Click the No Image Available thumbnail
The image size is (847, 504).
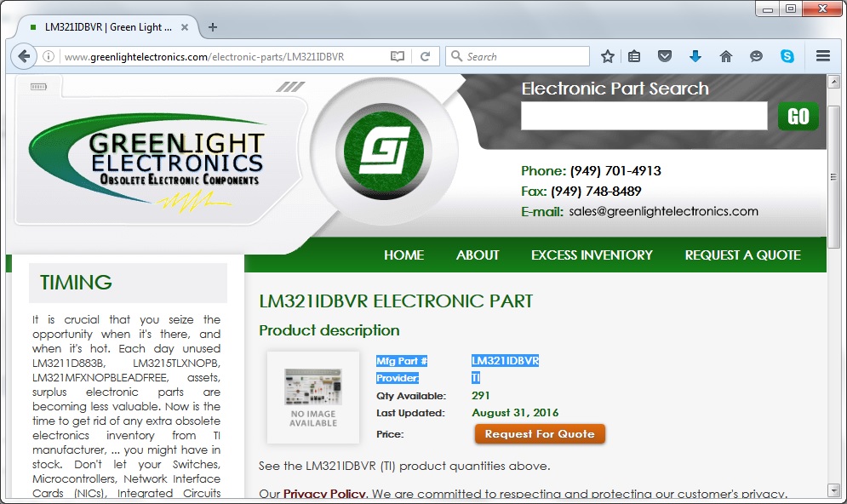click(x=313, y=398)
